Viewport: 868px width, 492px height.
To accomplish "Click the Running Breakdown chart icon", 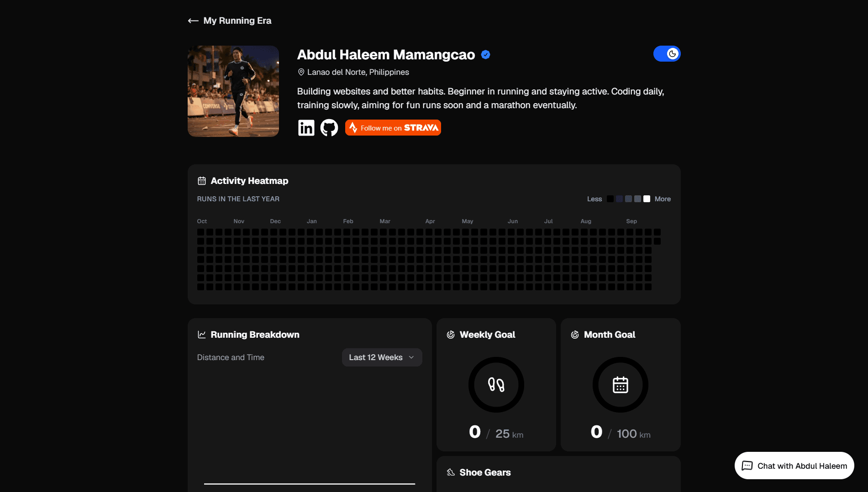I will 201,335.
